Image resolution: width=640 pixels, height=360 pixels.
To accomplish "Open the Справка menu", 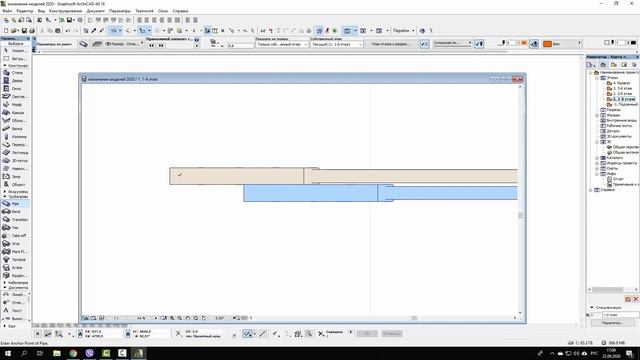I will click(180, 11).
